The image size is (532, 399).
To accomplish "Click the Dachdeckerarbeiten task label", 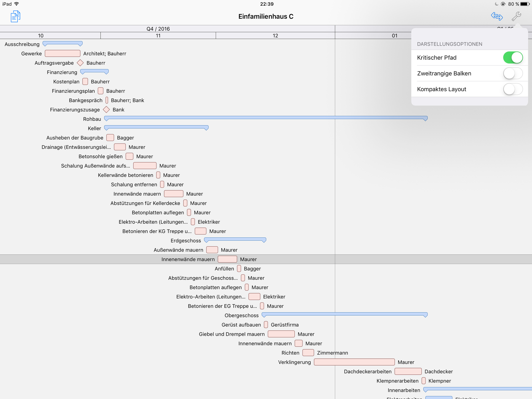I will [x=368, y=371].
